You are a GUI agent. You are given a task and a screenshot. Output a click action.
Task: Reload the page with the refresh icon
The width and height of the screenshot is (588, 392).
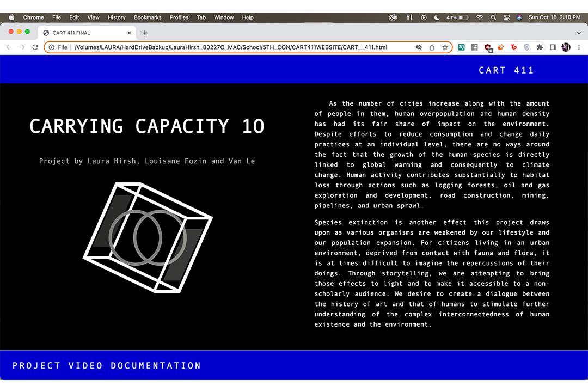(35, 47)
